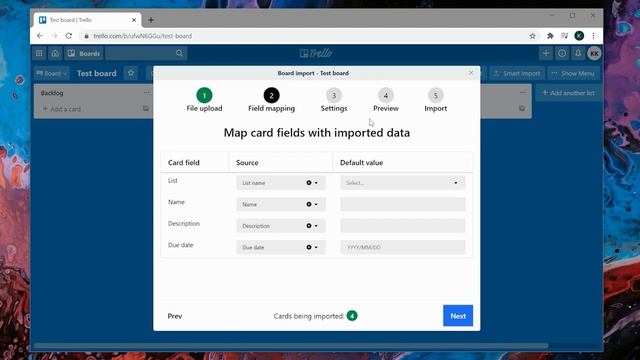Go to File upload step 1

tap(204, 100)
